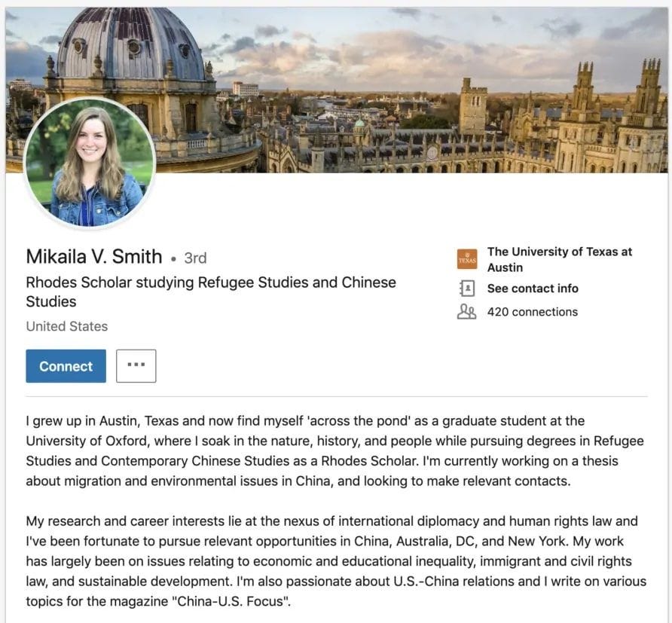672x623 pixels.
Task: Open See contact info
Action: pos(533,289)
